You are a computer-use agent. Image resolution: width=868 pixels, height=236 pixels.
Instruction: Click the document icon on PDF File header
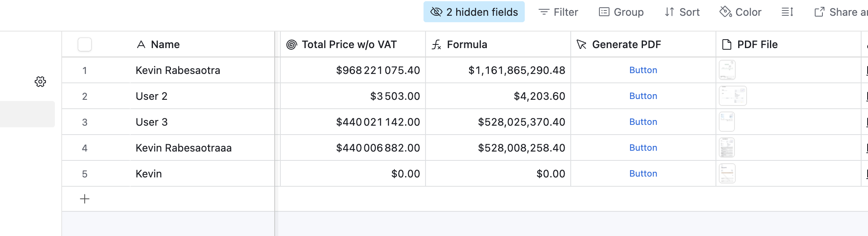coord(727,44)
